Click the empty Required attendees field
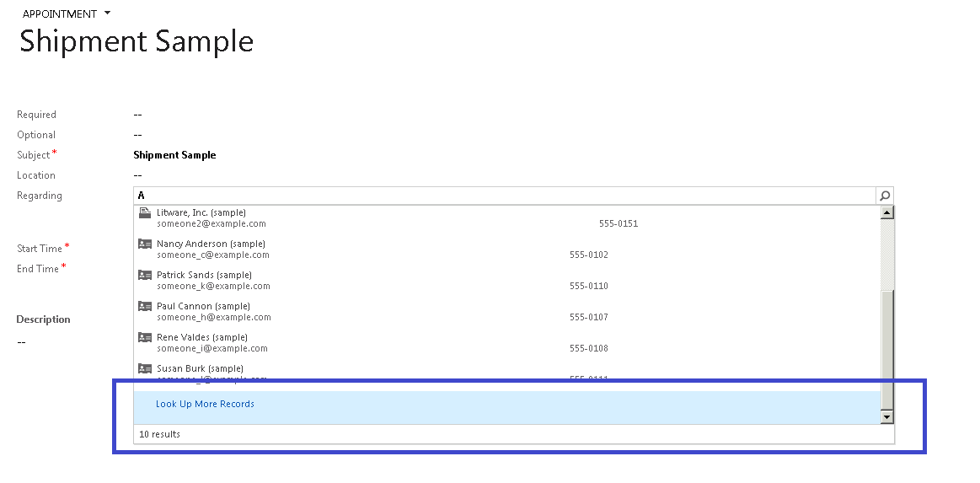980x483 pixels. 138,115
